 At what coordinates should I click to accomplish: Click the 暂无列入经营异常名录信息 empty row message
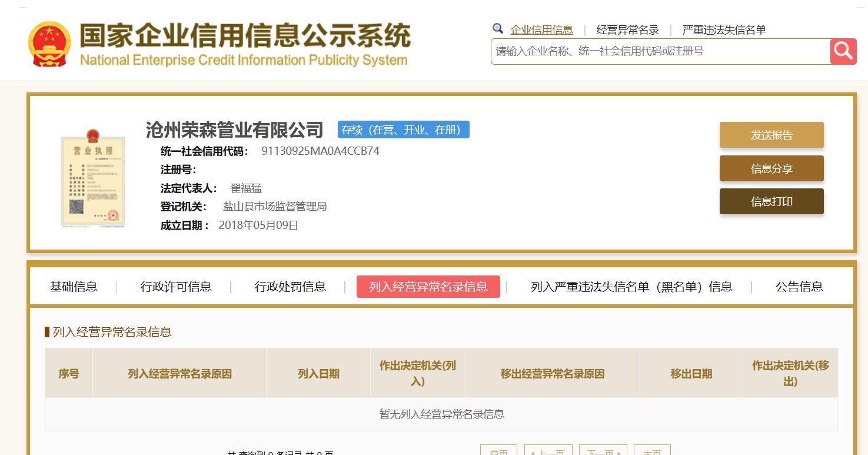click(441, 414)
